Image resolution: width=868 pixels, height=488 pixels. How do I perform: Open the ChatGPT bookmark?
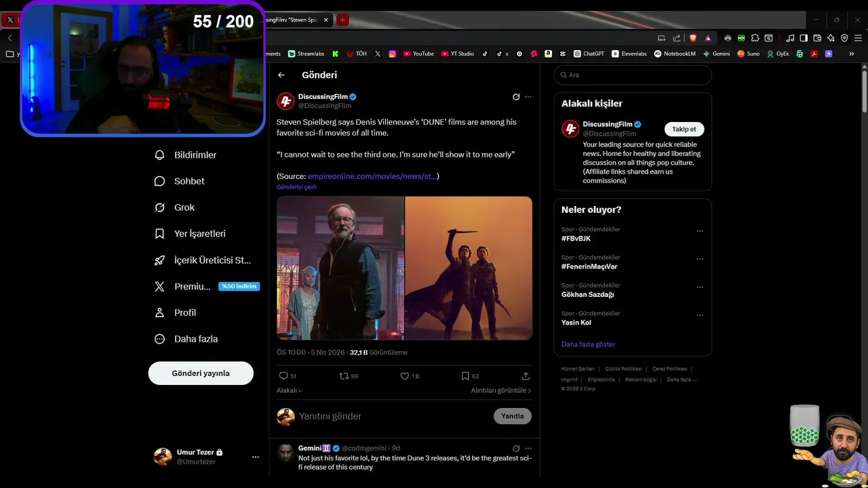589,54
